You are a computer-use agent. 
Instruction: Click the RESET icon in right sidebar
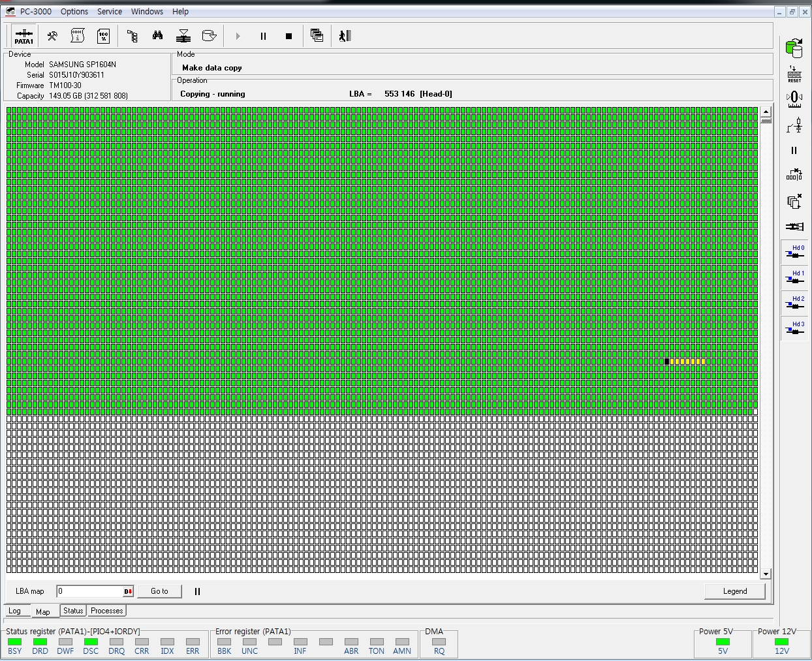tap(794, 74)
